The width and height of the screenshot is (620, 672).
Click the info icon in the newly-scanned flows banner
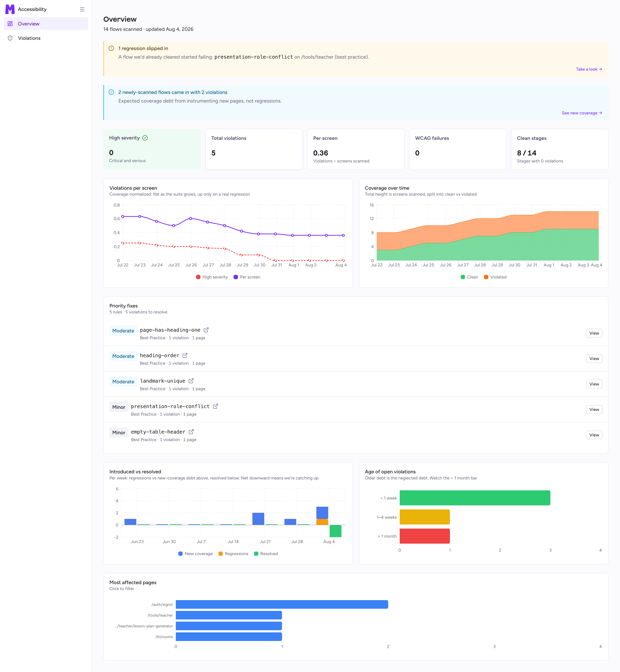click(111, 92)
